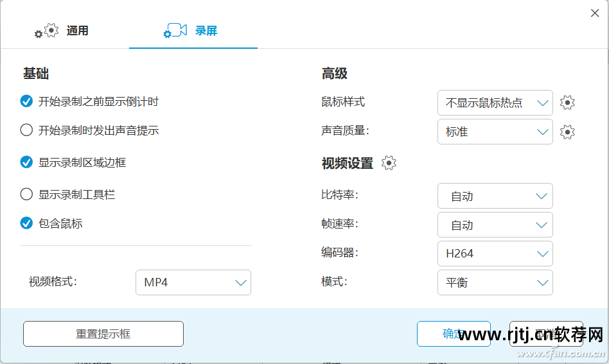The width and height of the screenshot is (609, 364).
Task: Toggle 显示录制区域边框 checkbox
Action: [26, 162]
